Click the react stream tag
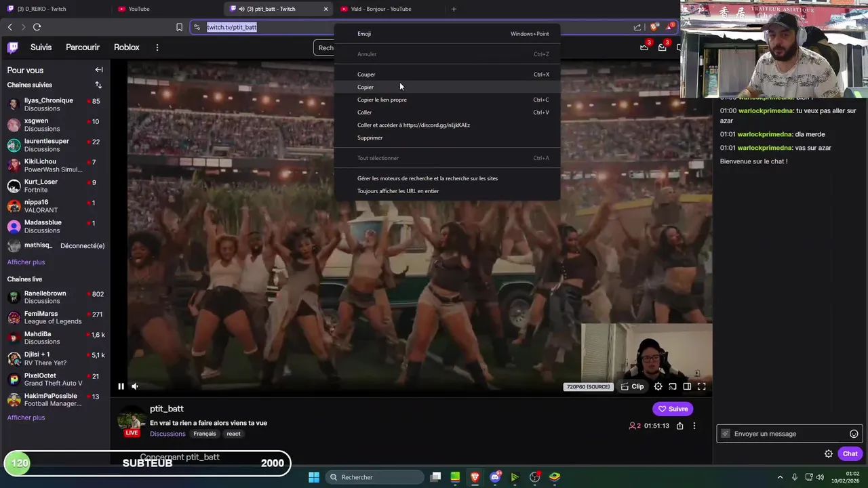 (233, 434)
